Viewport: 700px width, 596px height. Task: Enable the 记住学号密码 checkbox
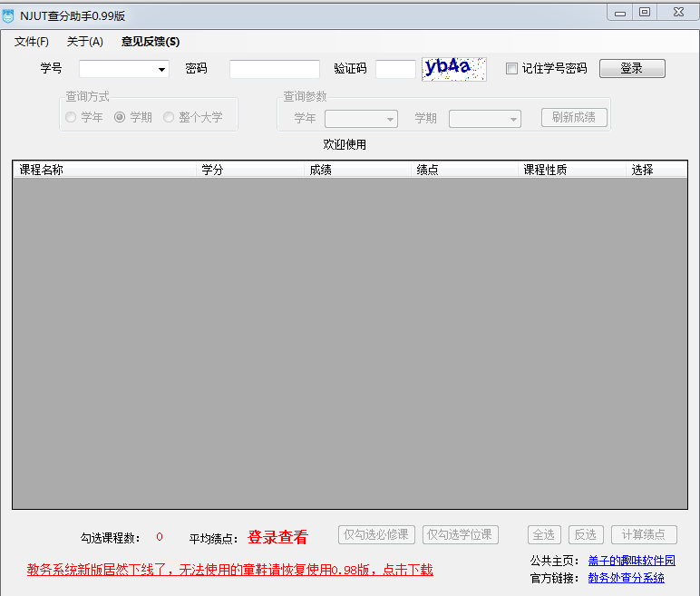pos(511,68)
